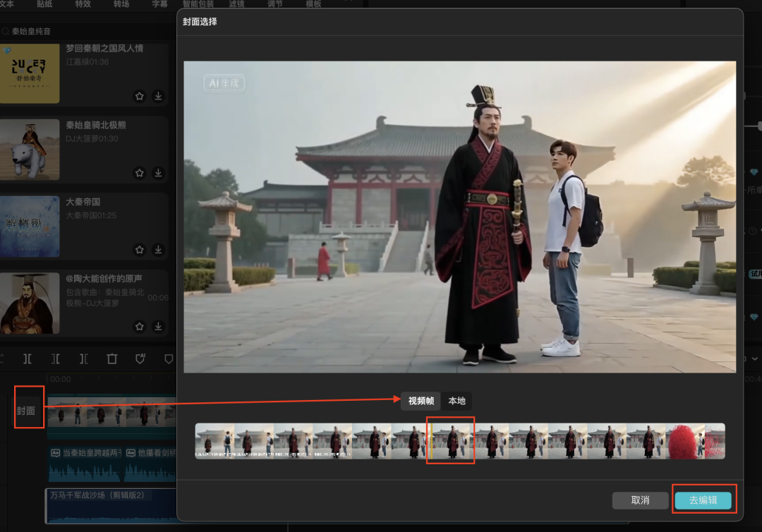Click the 封面 cover button on timeline
Image resolution: width=762 pixels, height=532 pixels.
click(x=26, y=410)
